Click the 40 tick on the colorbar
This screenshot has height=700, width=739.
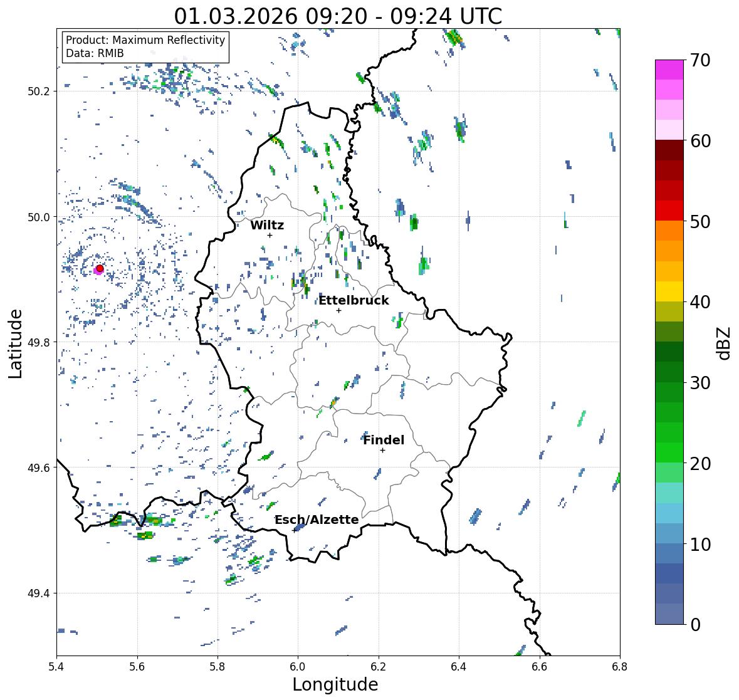(x=700, y=302)
